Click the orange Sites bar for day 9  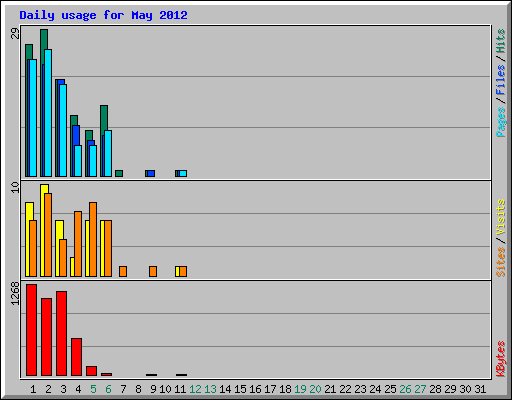click(153, 271)
